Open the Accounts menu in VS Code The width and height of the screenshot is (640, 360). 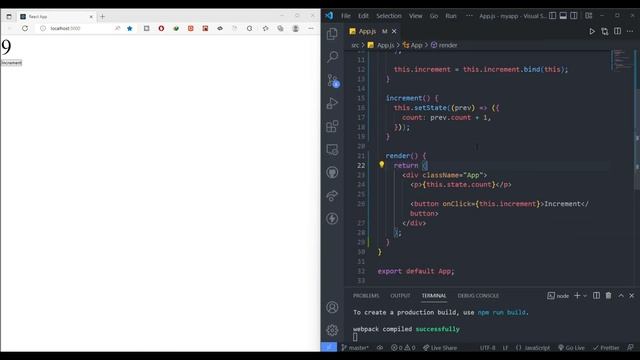tap(332, 307)
